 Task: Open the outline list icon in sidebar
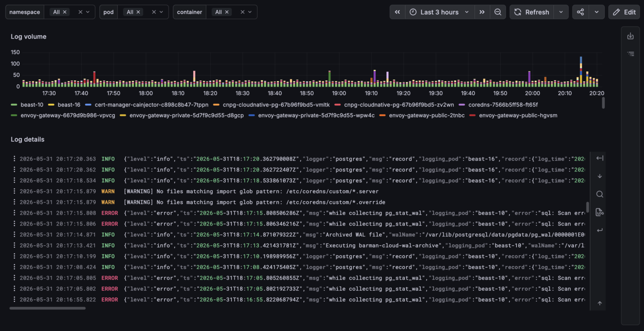[x=630, y=54]
